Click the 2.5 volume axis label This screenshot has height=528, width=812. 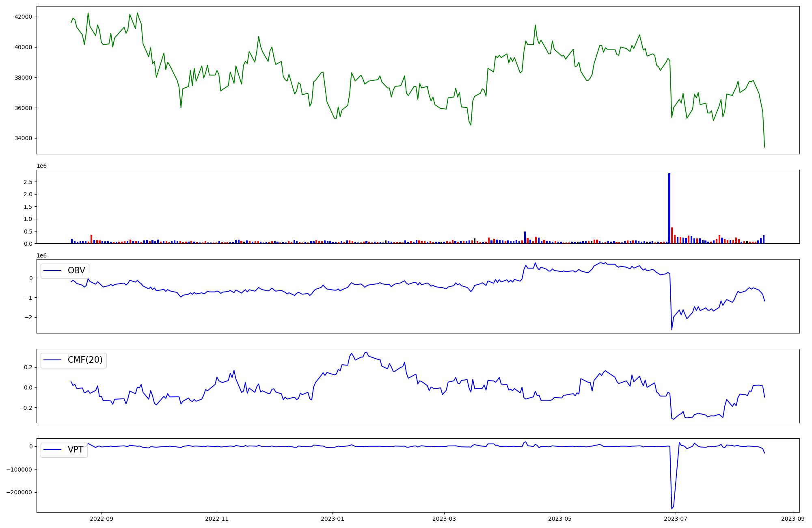28,182
